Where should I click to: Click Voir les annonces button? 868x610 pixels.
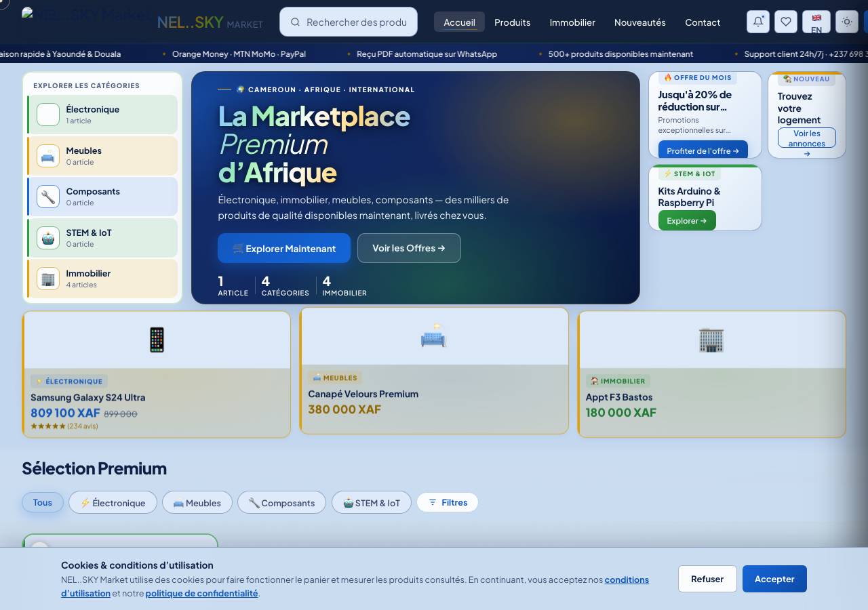point(807,138)
